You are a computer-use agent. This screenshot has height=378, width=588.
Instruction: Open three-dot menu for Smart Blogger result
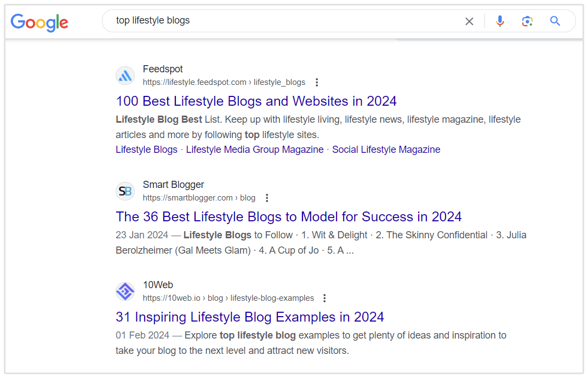click(267, 198)
